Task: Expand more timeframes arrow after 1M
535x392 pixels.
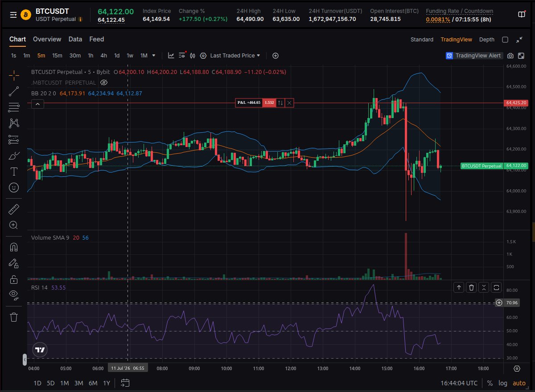Action: (x=154, y=56)
